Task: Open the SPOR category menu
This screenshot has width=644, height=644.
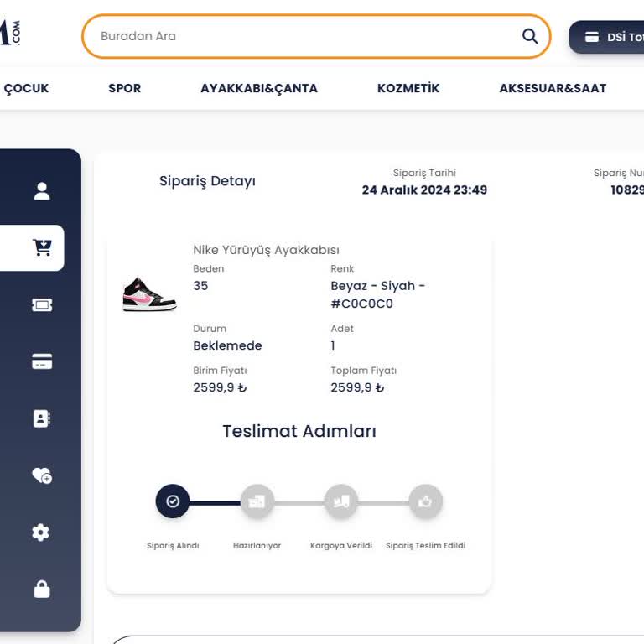Action: (124, 88)
